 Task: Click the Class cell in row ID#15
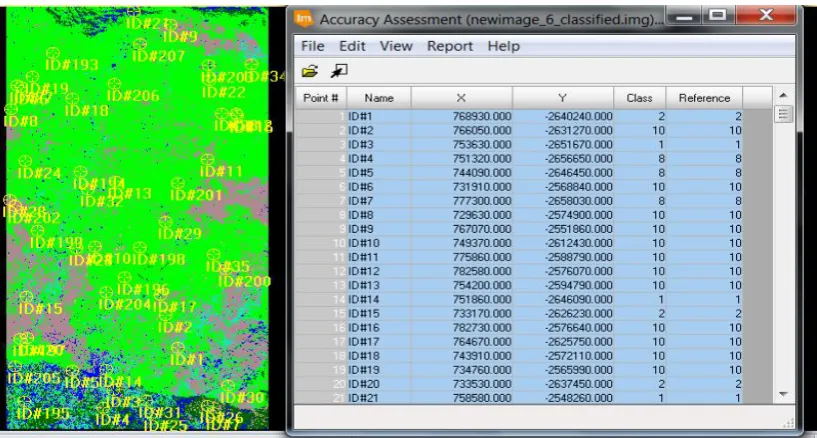[639, 313]
